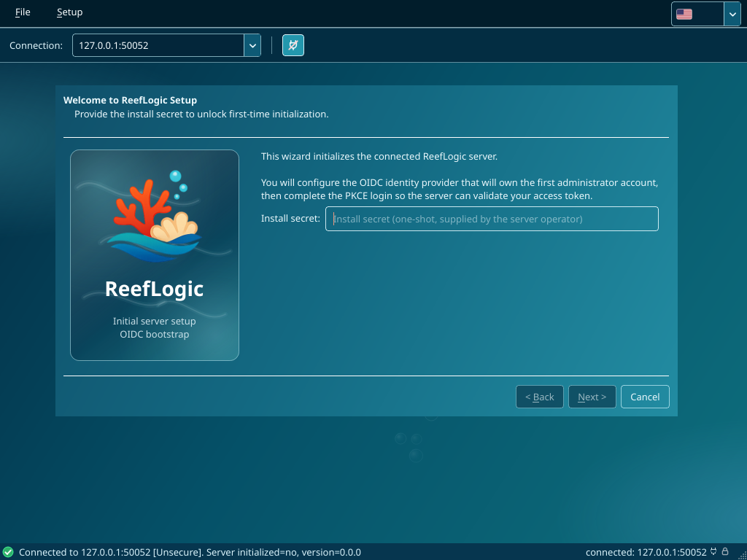Screen dimensions: 747x560
Task: Click 'This wizard initializes' description line
Action: point(379,156)
